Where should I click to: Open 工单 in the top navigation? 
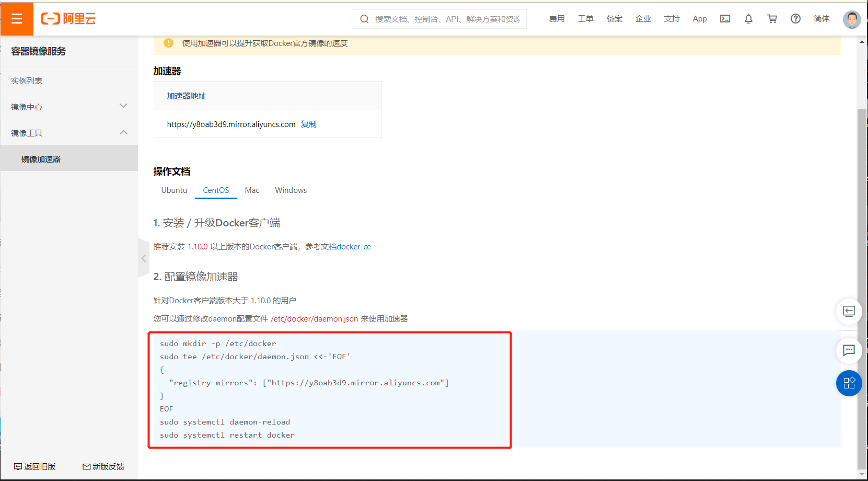pos(585,19)
